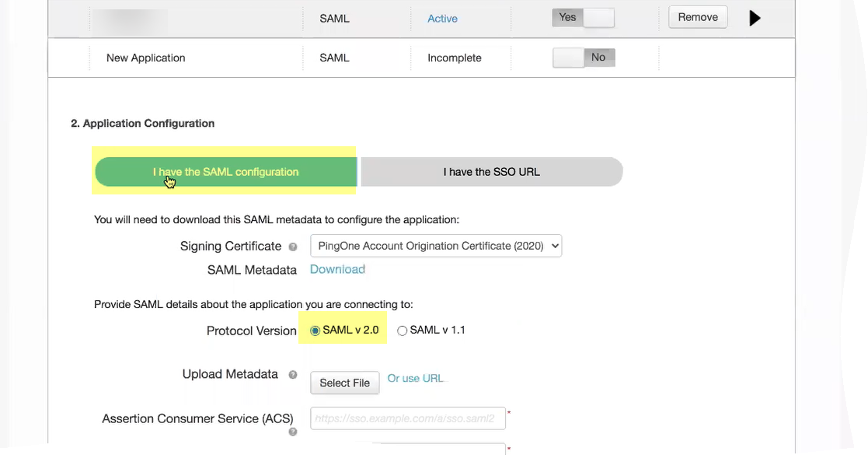
Task: Select the SAML v 2.0 protocol option
Action: click(x=315, y=331)
